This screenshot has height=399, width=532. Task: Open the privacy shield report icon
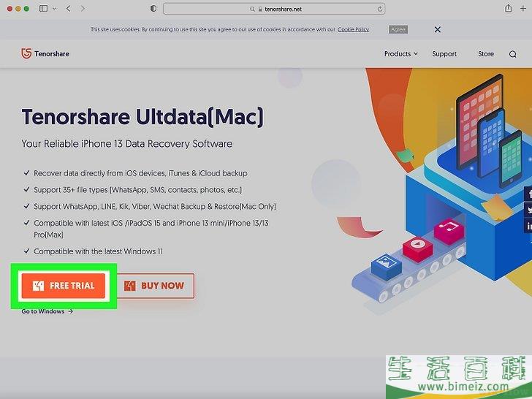[x=153, y=9]
